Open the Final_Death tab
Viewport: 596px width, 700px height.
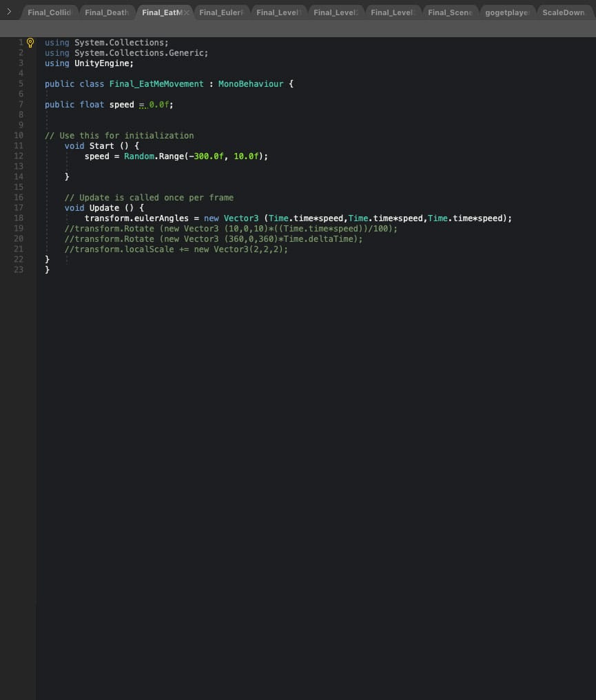[106, 12]
